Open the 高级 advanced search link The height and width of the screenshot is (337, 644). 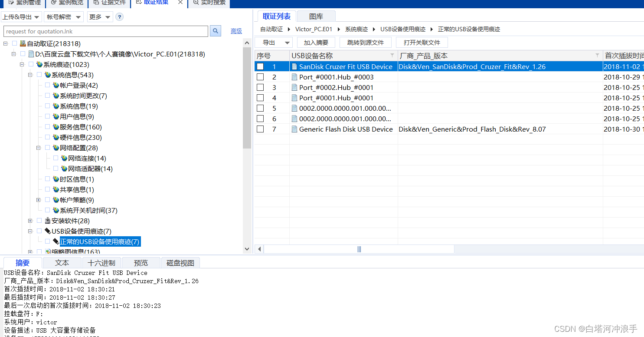(x=236, y=31)
